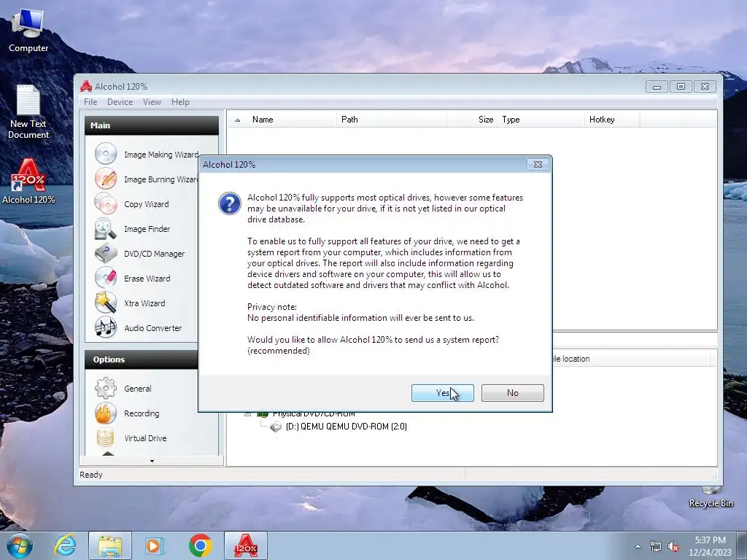Sort list by Size column
Screen dimensions: 747x560
[472, 120]
